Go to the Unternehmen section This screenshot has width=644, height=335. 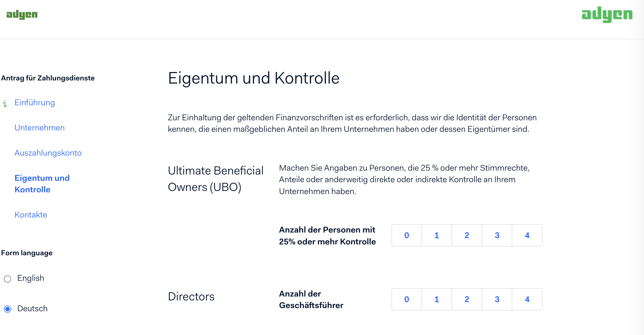[x=40, y=128]
